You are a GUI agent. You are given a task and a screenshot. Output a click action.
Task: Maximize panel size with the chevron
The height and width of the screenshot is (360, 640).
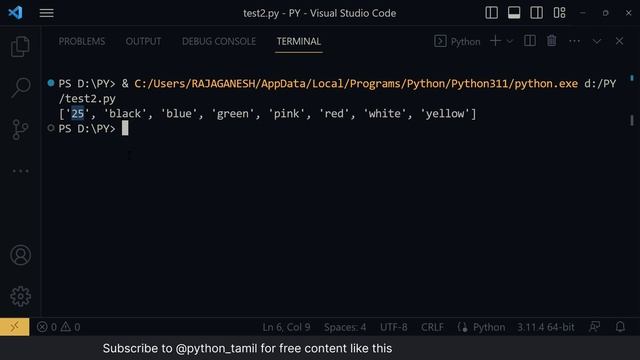tap(597, 41)
